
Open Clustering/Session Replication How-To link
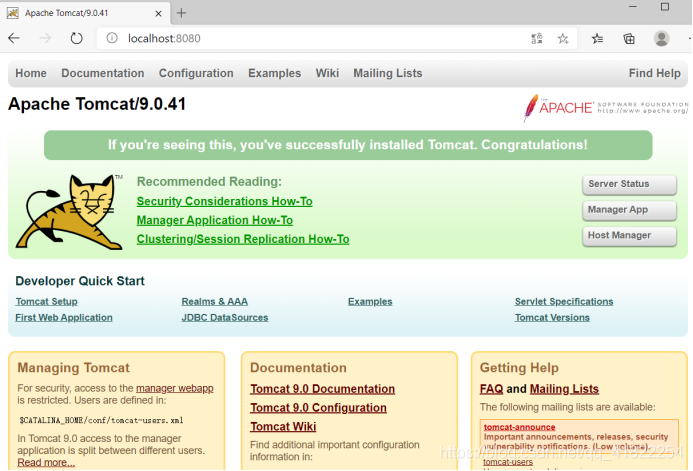click(243, 239)
